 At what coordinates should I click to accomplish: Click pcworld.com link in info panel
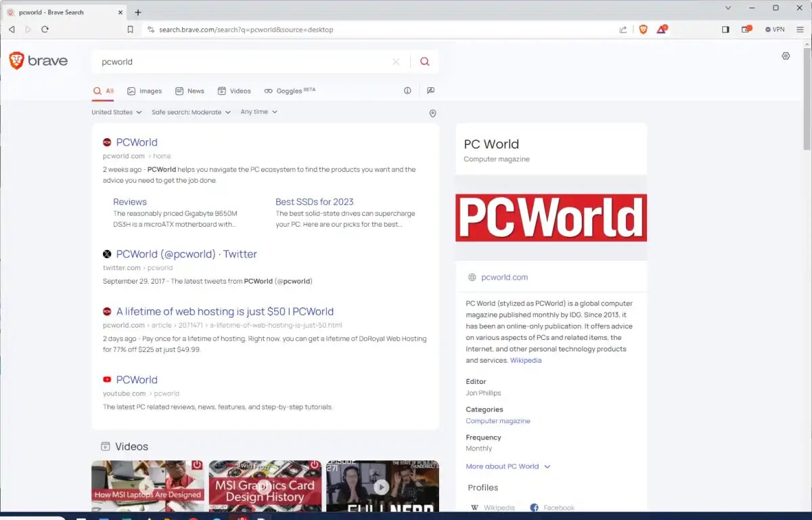pyautogui.click(x=505, y=277)
